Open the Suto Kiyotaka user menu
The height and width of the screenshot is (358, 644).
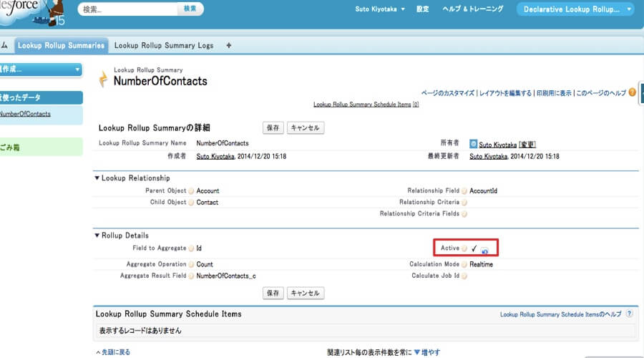[x=380, y=9]
